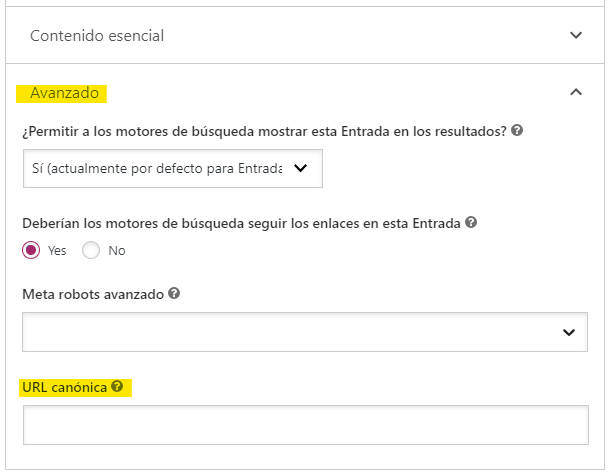The height and width of the screenshot is (474, 611).
Task: Click arrow of search results visibility dropdown
Action: [300, 168]
